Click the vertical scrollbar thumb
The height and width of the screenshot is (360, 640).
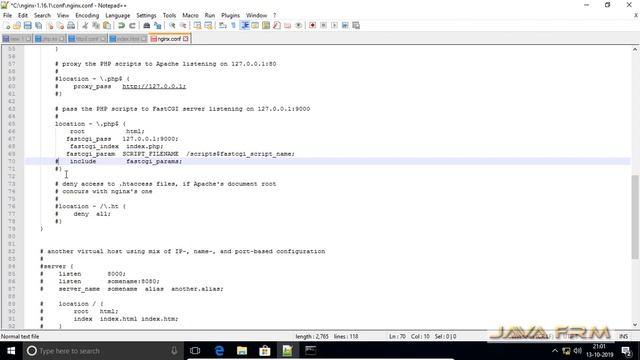[x=635, y=216]
